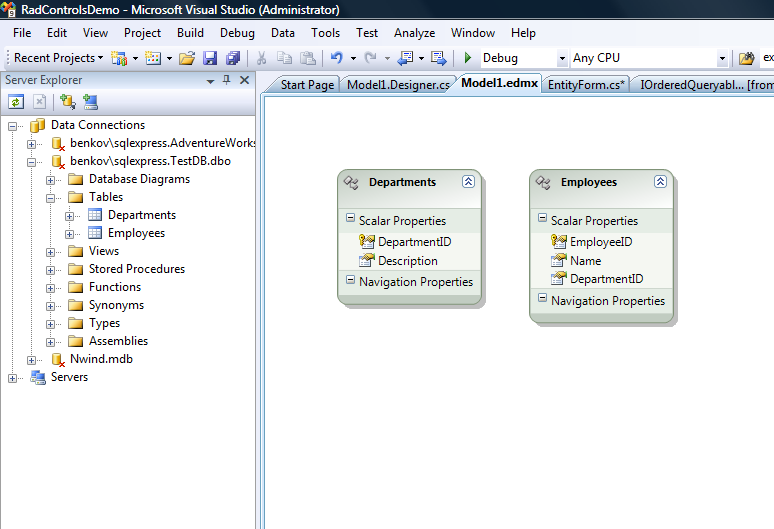
Task: Click the Stop Refresh icon in Server Explorer
Action: pyautogui.click(x=39, y=102)
